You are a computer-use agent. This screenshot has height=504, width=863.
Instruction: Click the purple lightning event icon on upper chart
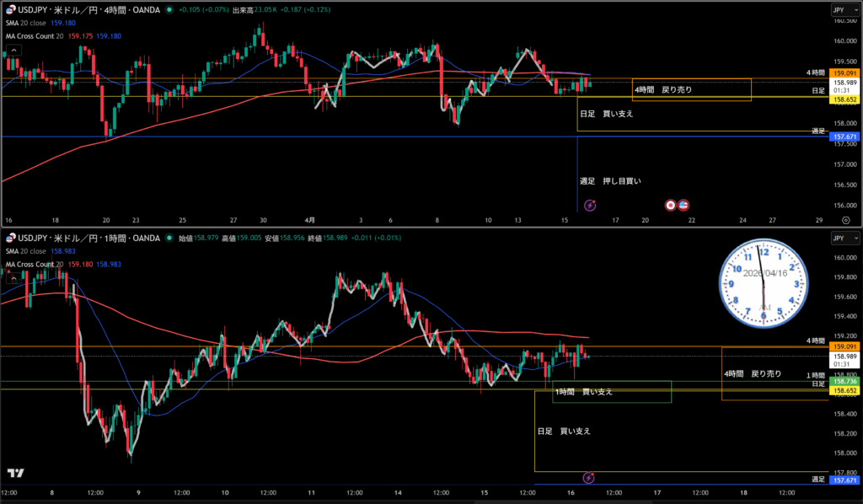tap(590, 205)
